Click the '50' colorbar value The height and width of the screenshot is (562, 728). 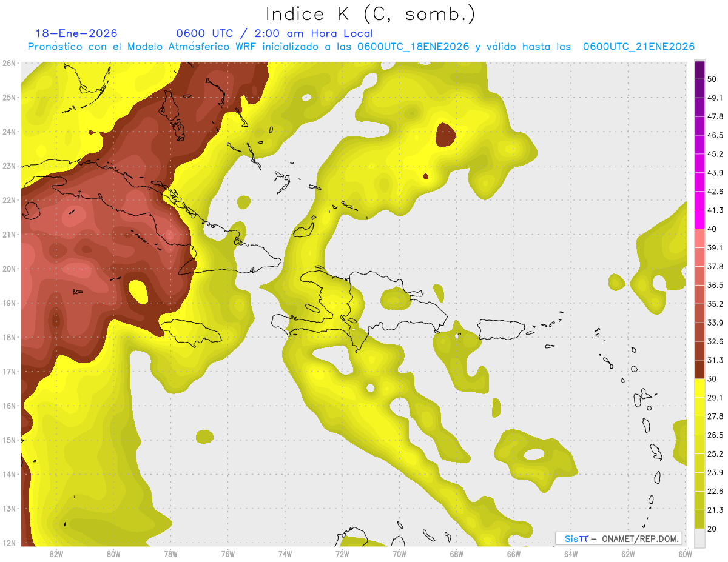713,79
